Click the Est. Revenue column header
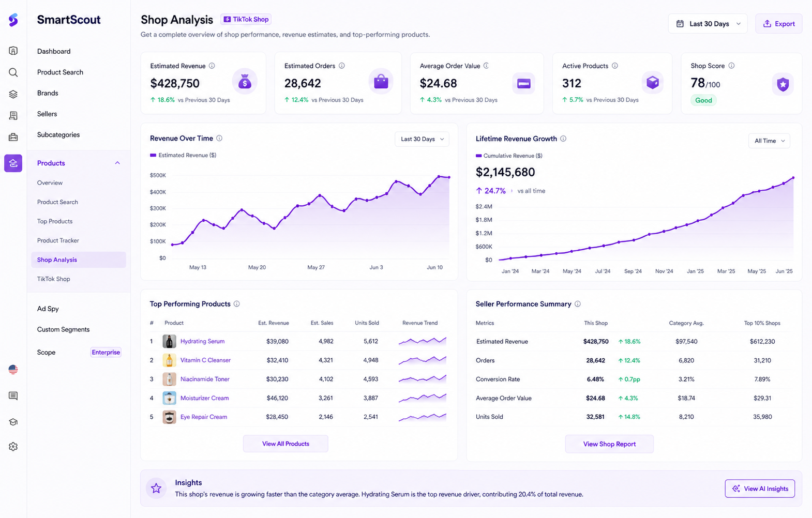The image size is (812, 518). (274, 323)
